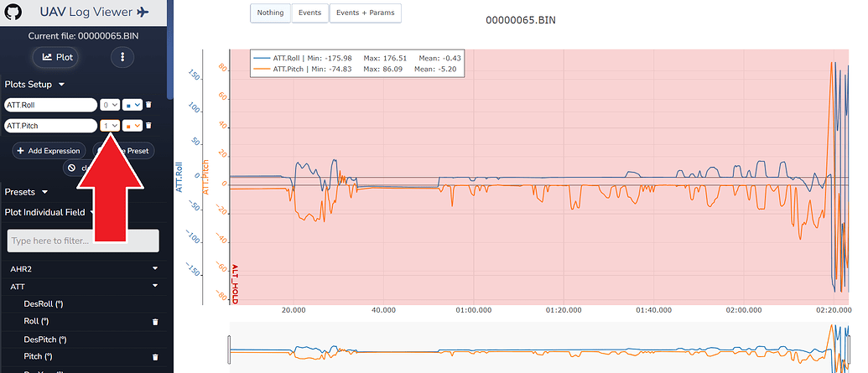Expand the AHR2 message group
Viewport: 868px width, 373px height.
click(x=154, y=269)
